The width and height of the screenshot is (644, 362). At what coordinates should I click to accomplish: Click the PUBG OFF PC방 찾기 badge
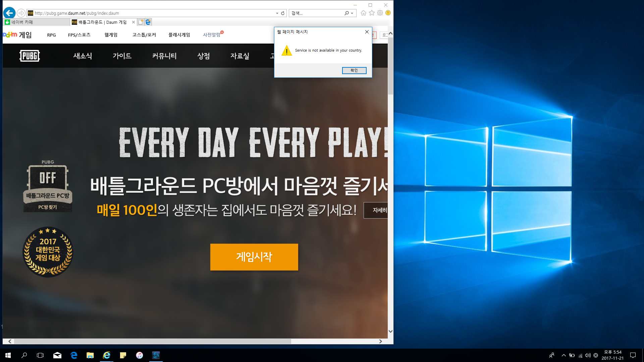coord(48,186)
